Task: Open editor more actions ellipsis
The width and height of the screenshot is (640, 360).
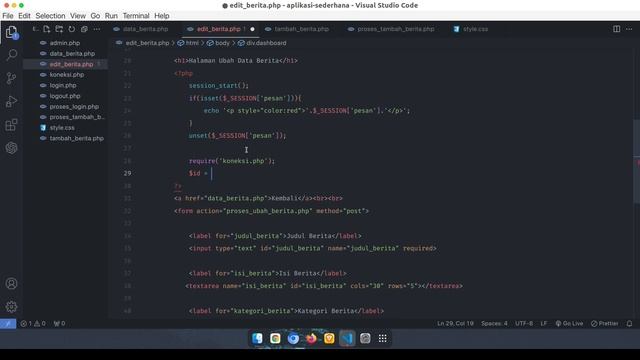Action: (629, 29)
